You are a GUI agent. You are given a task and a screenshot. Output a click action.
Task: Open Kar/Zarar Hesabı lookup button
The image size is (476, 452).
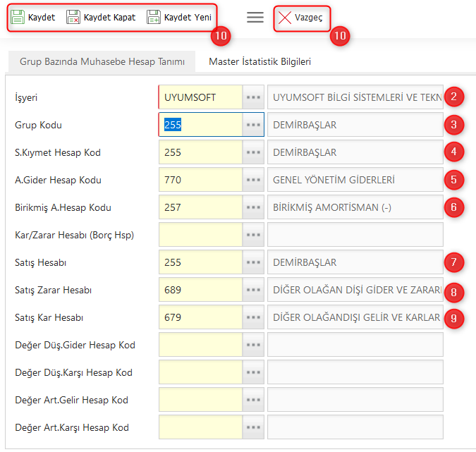pos(253,235)
